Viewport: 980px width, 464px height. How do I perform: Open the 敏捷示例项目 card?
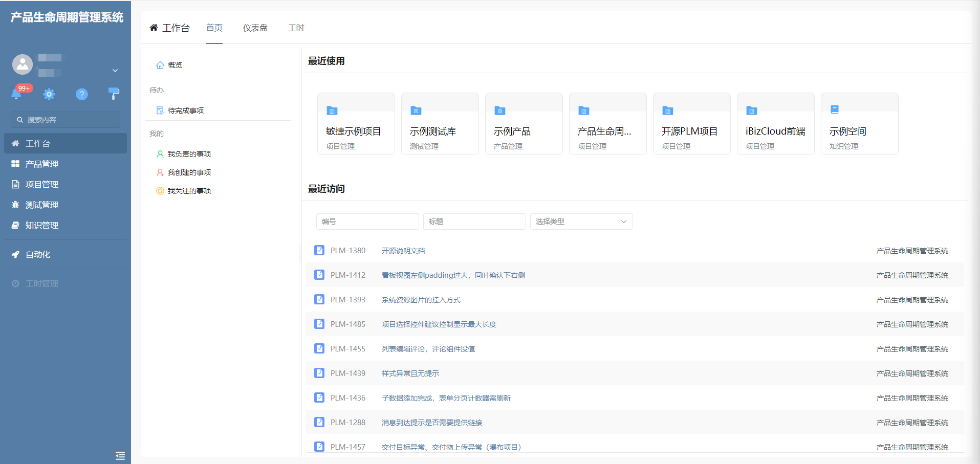(x=356, y=124)
